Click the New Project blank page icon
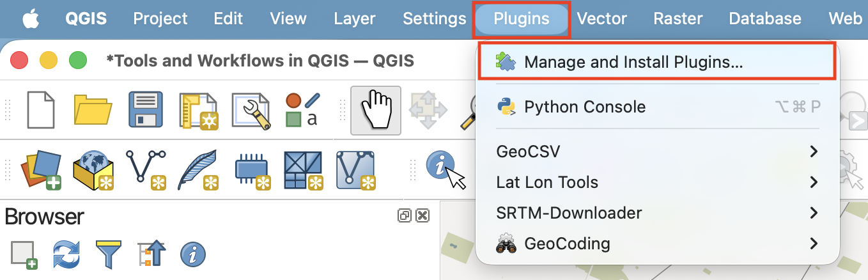This screenshot has width=868, height=280. [x=42, y=110]
